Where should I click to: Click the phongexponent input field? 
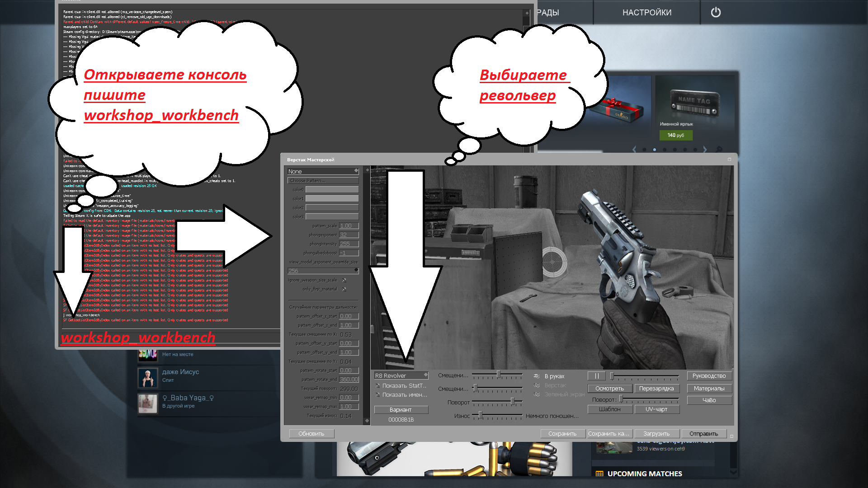click(x=349, y=235)
